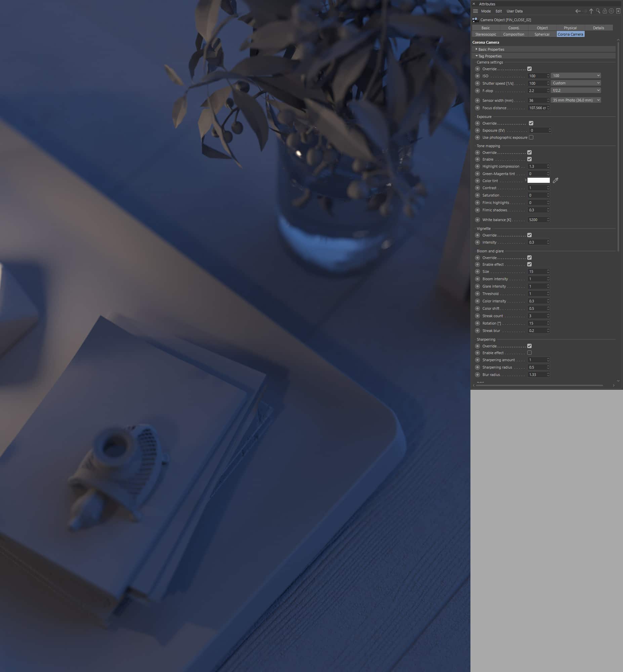Open the Attributes panel hamburger menu
This screenshot has width=623, height=672.
click(x=475, y=11)
